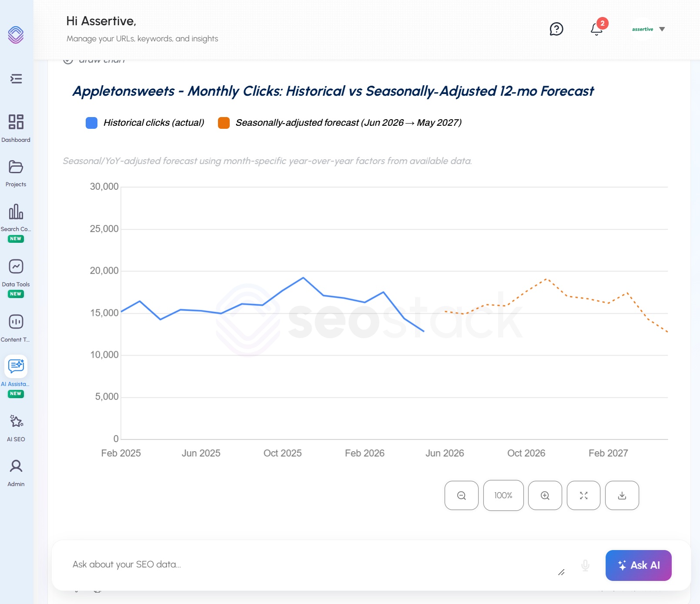Image resolution: width=700 pixels, height=604 pixels.
Task: Click the chart zoom out button
Action: [462, 495]
